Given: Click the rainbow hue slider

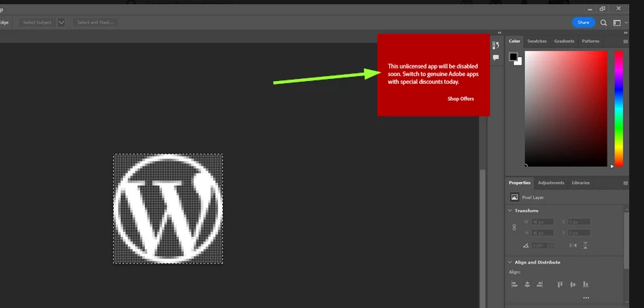Looking at the screenshot, I should [619, 109].
